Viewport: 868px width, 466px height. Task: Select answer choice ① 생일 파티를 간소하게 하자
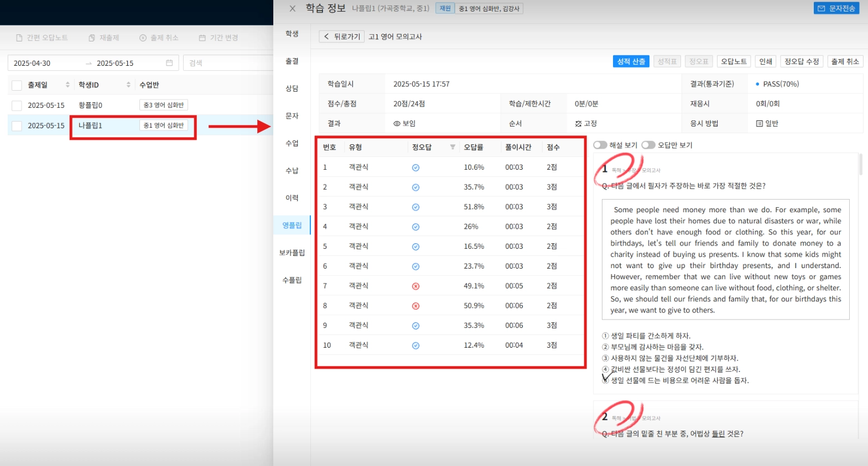(x=646, y=336)
